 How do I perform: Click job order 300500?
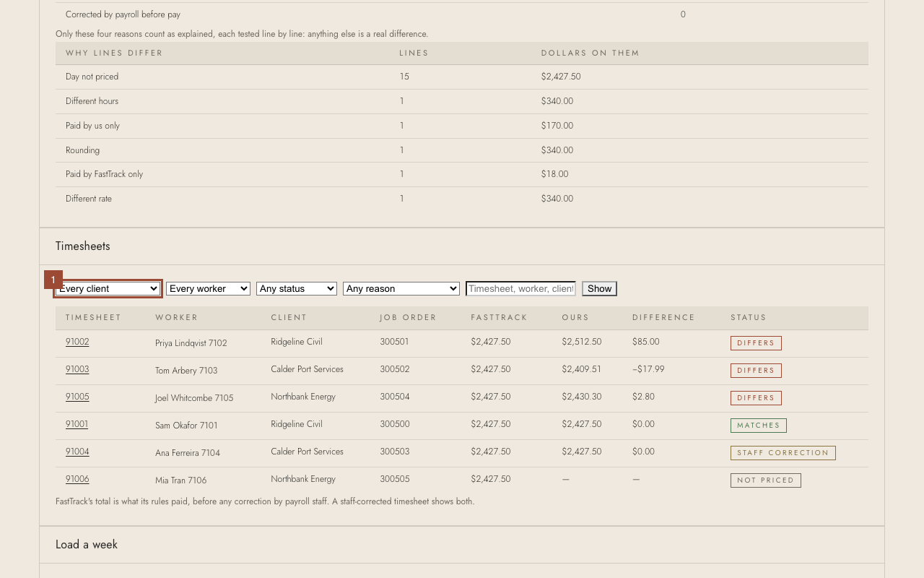click(395, 424)
